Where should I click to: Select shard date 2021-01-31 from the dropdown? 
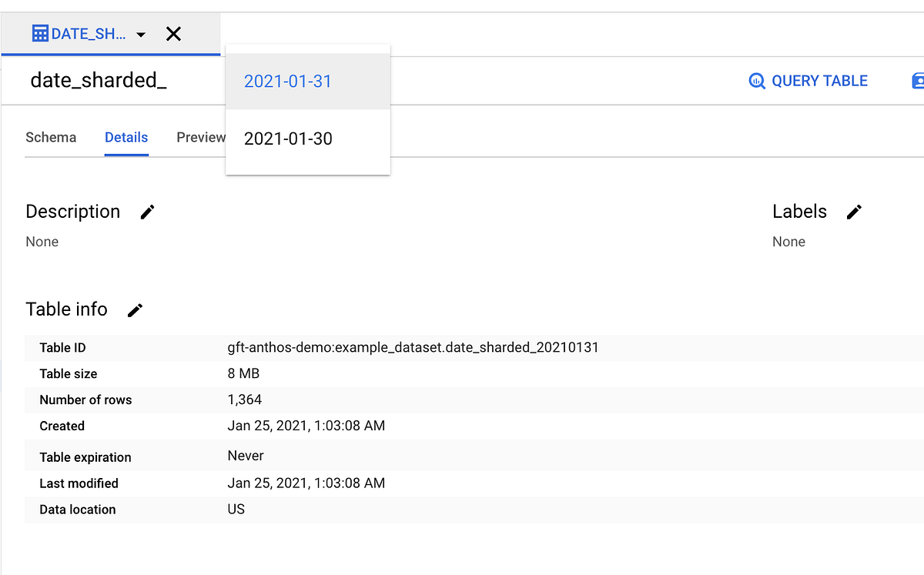pos(287,81)
